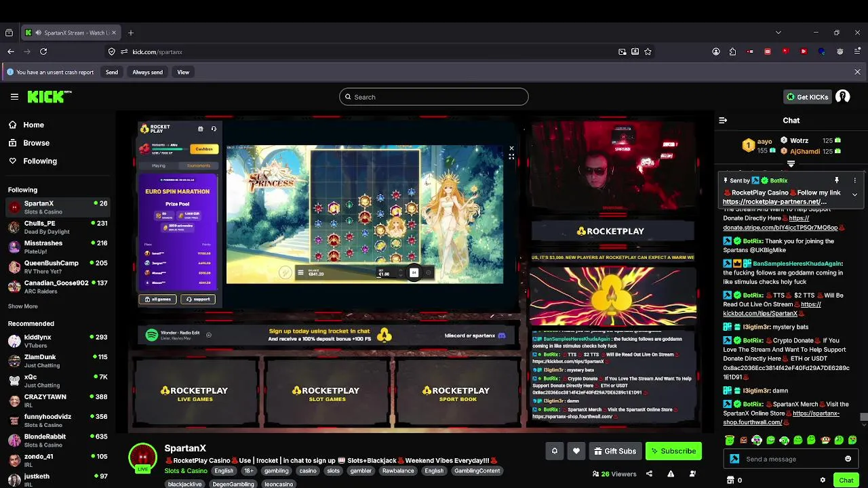Open browser extensions puzzle icon
This screenshot has width=868, height=488.
point(732,52)
